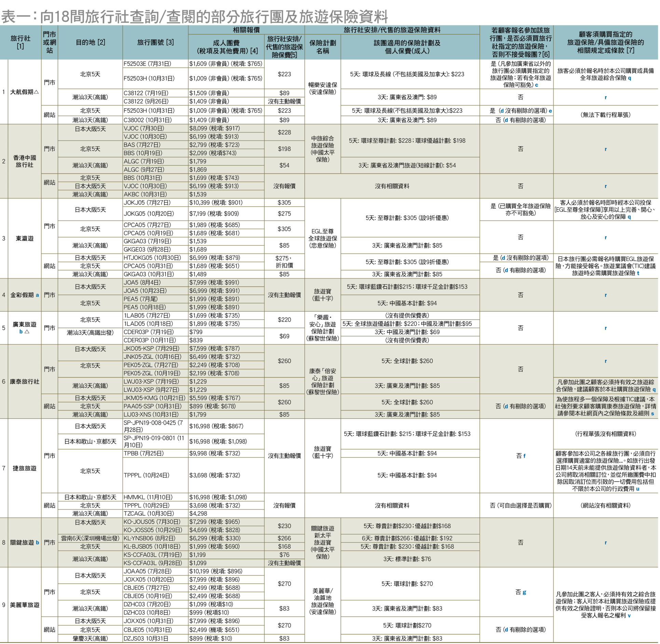Select the $168 insurance premium cell
The width and height of the screenshot is (660, 644).
[284, 547]
